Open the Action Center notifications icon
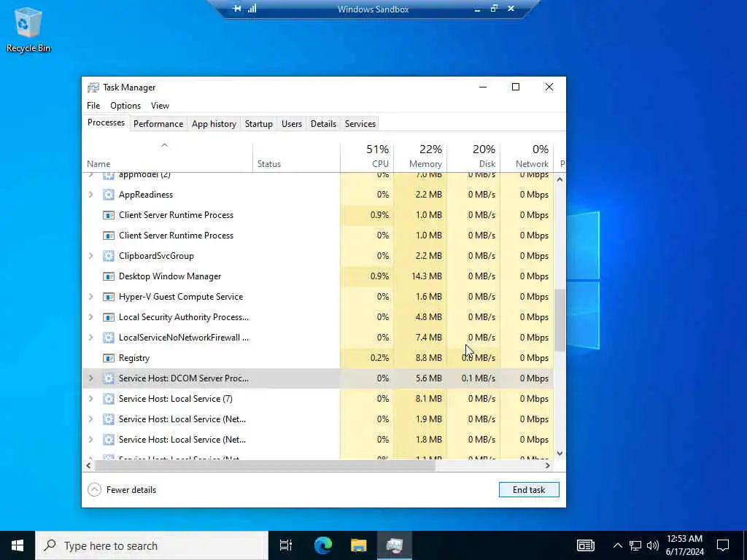 point(723,545)
